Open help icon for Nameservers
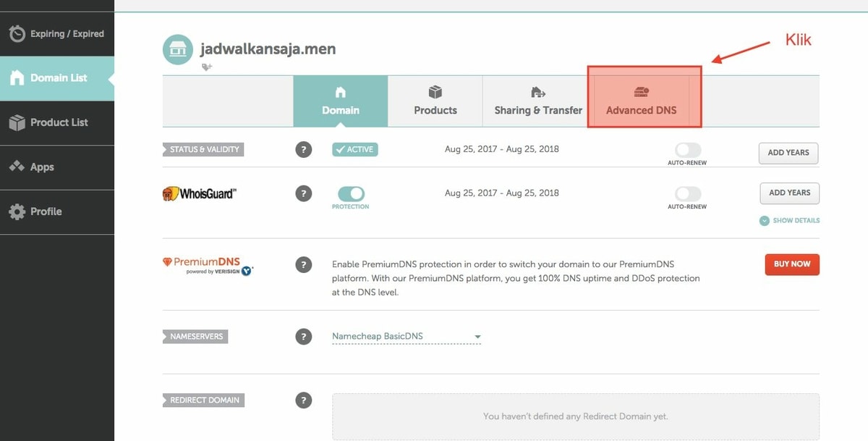This screenshot has height=441, width=868. (x=304, y=337)
